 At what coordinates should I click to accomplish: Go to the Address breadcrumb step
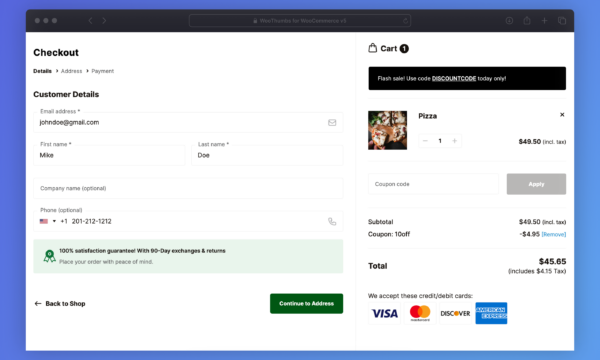[72, 71]
